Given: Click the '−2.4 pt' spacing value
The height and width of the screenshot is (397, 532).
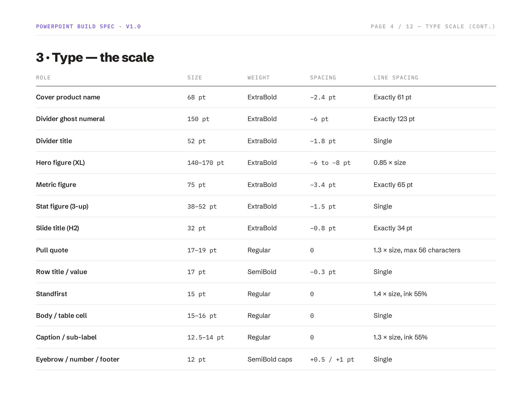Looking at the screenshot, I should click(x=323, y=97).
